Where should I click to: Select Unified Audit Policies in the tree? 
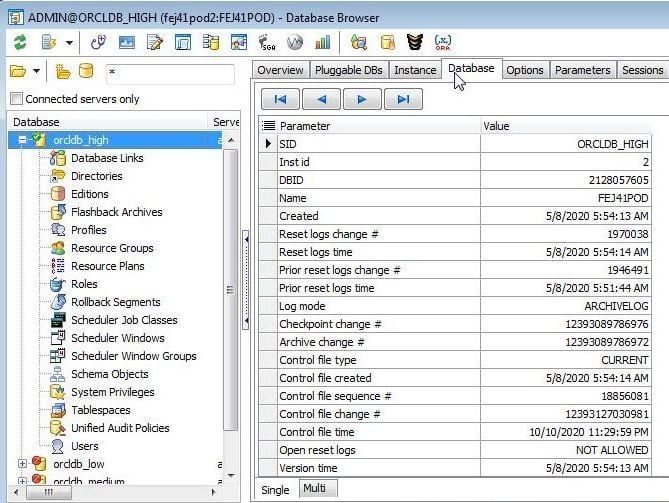click(120, 428)
